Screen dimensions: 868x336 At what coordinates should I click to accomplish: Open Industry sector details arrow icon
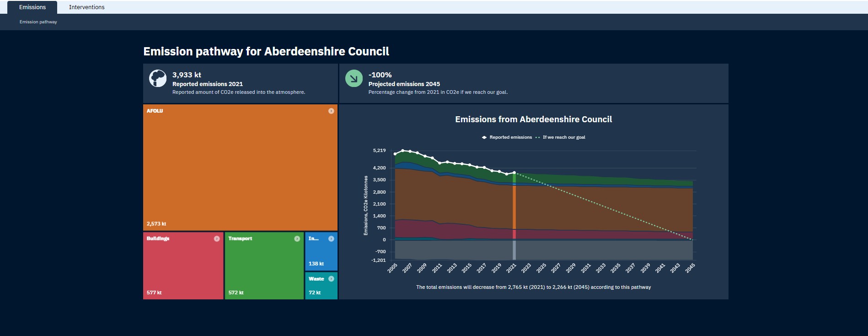click(x=331, y=238)
